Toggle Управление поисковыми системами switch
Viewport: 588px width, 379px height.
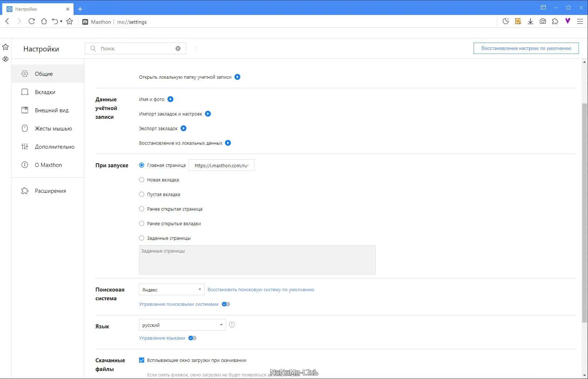(226, 304)
